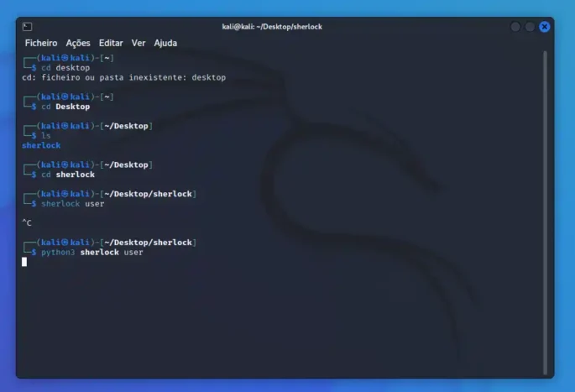Click the terminal cursor block

(x=24, y=262)
